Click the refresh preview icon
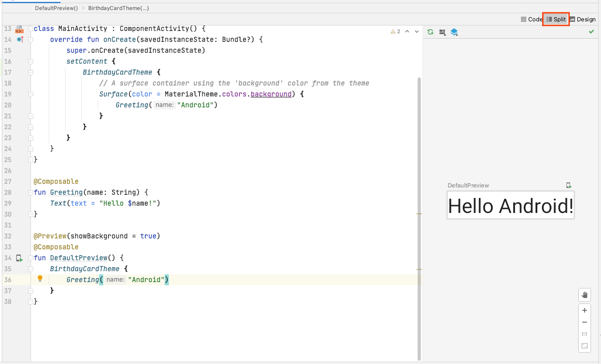 pos(430,32)
